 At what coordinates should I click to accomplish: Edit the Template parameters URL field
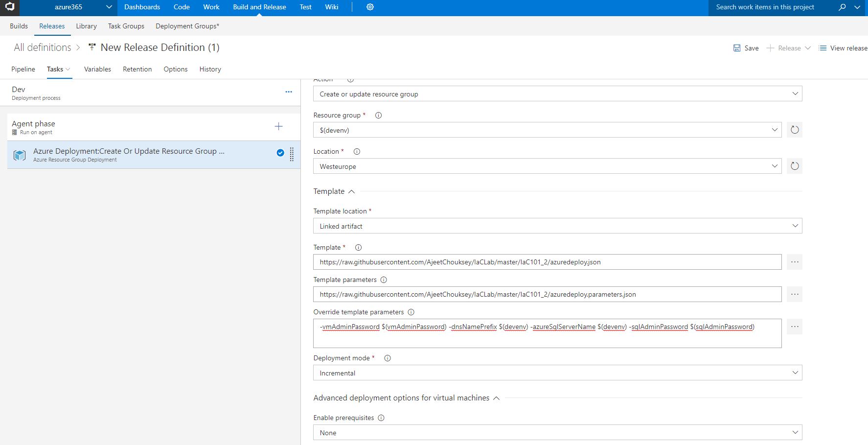(547, 294)
